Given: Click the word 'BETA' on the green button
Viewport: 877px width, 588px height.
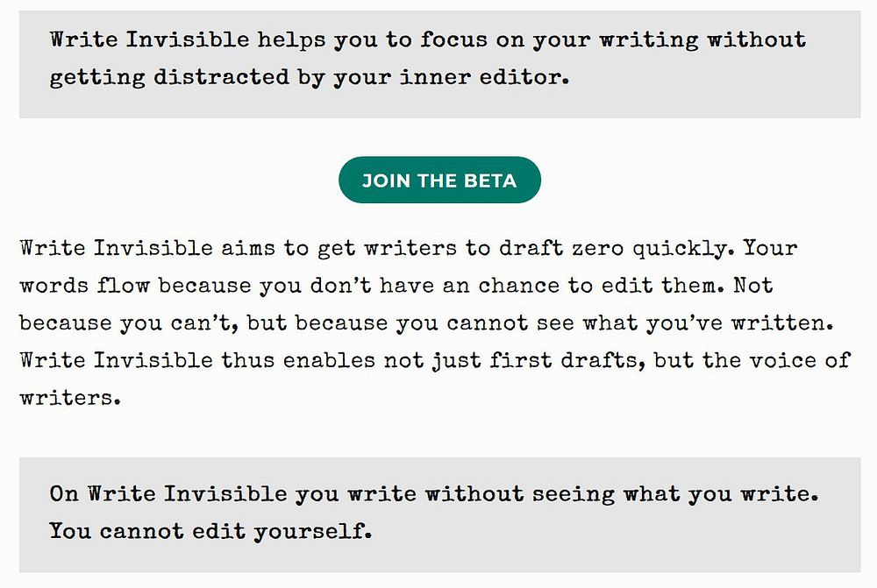Looking at the screenshot, I should [490, 181].
